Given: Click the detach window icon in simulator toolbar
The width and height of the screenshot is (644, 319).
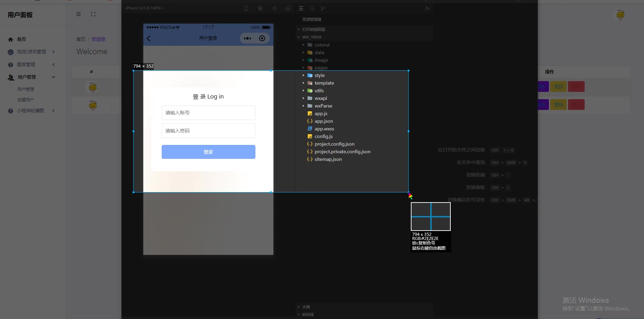Looking at the screenshot, I should click(x=288, y=8).
